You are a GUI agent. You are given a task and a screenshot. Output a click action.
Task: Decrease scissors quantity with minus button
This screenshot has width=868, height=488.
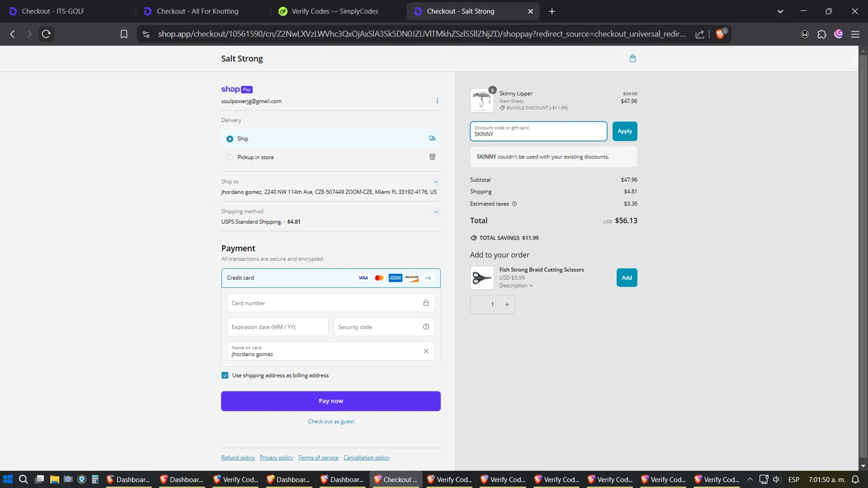pyautogui.click(x=478, y=305)
